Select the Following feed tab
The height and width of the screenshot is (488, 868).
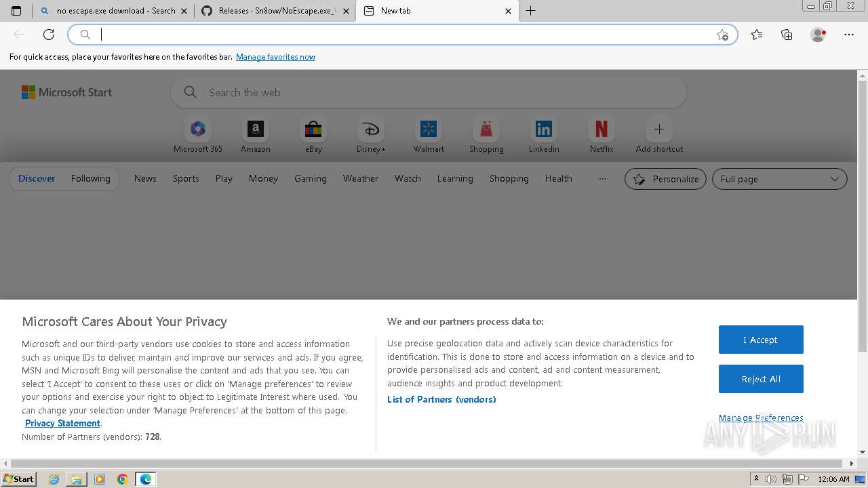[x=90, y=178]
